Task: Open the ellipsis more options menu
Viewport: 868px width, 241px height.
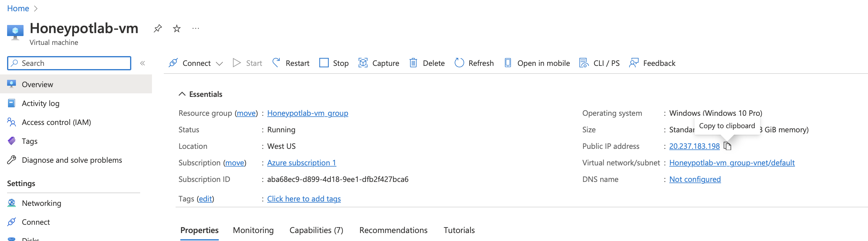Action: coord(196,29)
